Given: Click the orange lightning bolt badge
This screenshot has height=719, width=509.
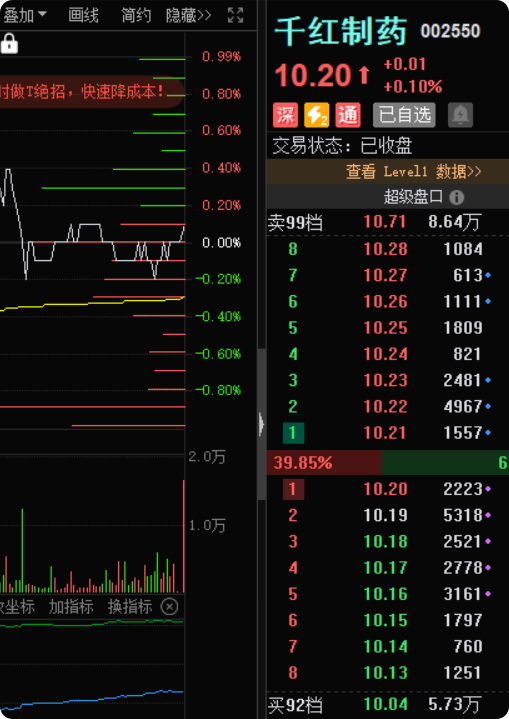Looking at the screenshot, I should pyautogui.click(x=316, y=115).
